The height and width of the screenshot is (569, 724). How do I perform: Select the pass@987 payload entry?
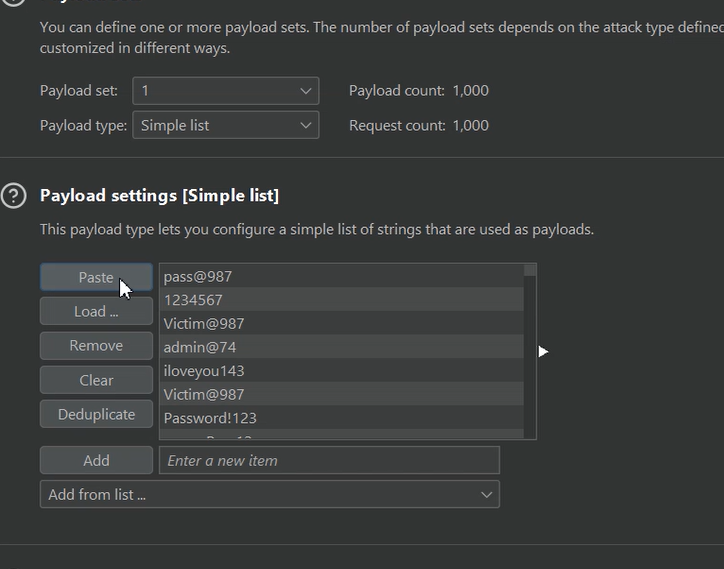pos(340,276)
